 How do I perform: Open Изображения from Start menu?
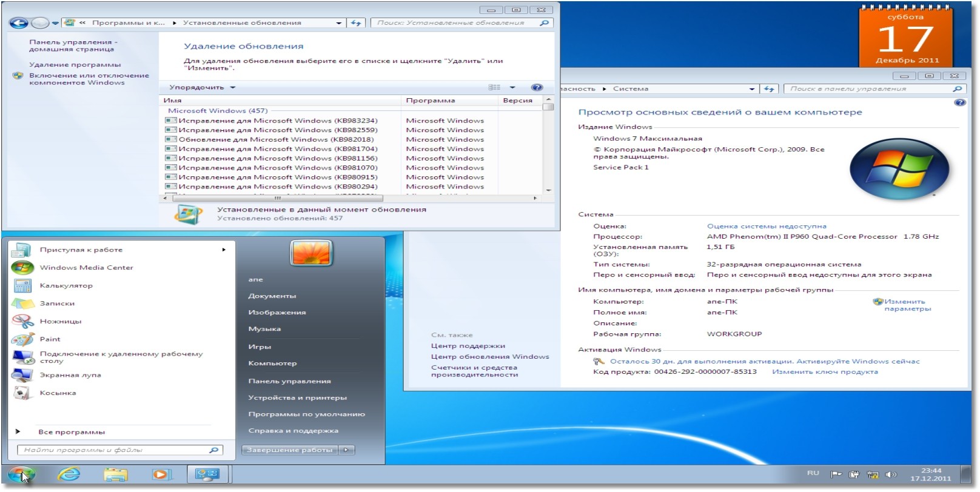tap(277, 312)
